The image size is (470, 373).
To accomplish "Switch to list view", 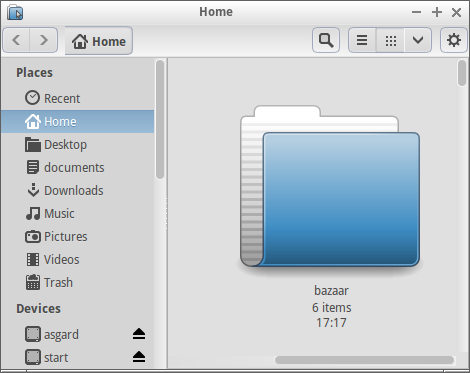I will click(x=362, y=40).
